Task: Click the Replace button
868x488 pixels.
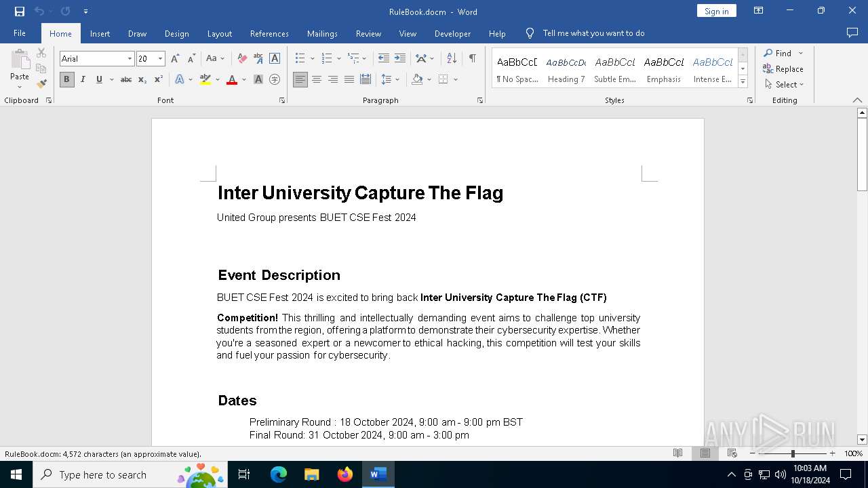Action: pos(783,69)
